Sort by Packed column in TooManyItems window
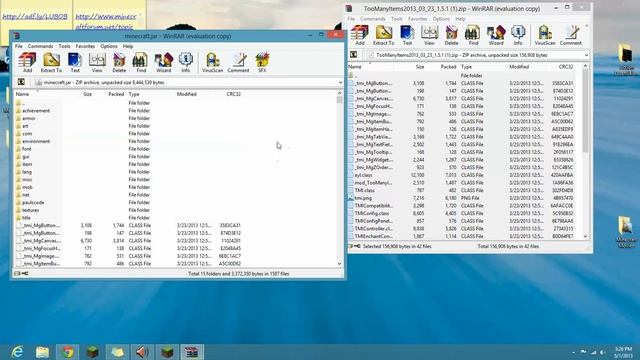Screen dimensions: 640x360 pos(448,67)
